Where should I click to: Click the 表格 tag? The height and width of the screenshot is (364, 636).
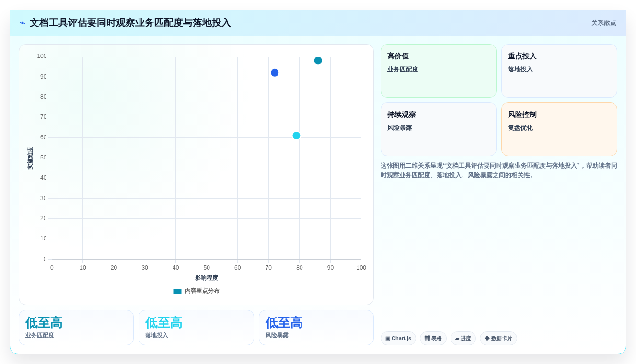(433, 338)
